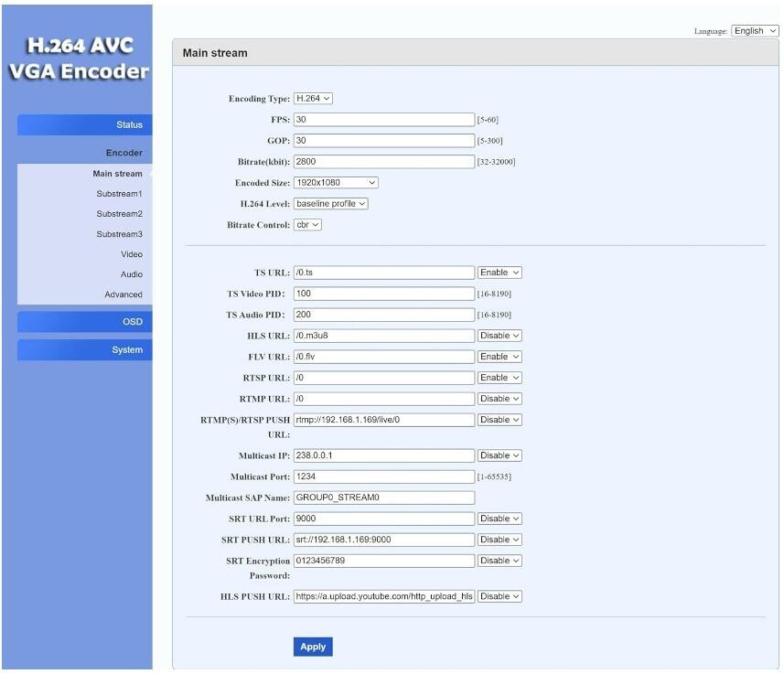
Task: Open the Language selection dropdown
Action: [x=753, y=30]
